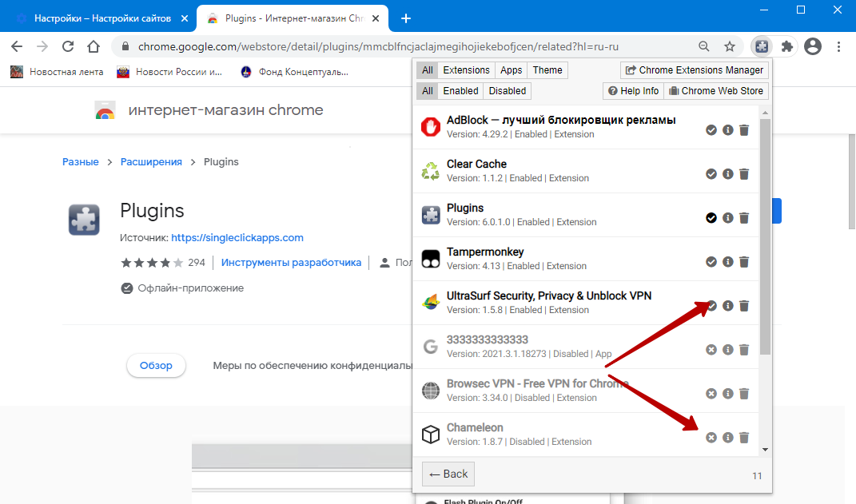
Task: Show info for Clear Cache extension
Action: [x=727, y=174]
